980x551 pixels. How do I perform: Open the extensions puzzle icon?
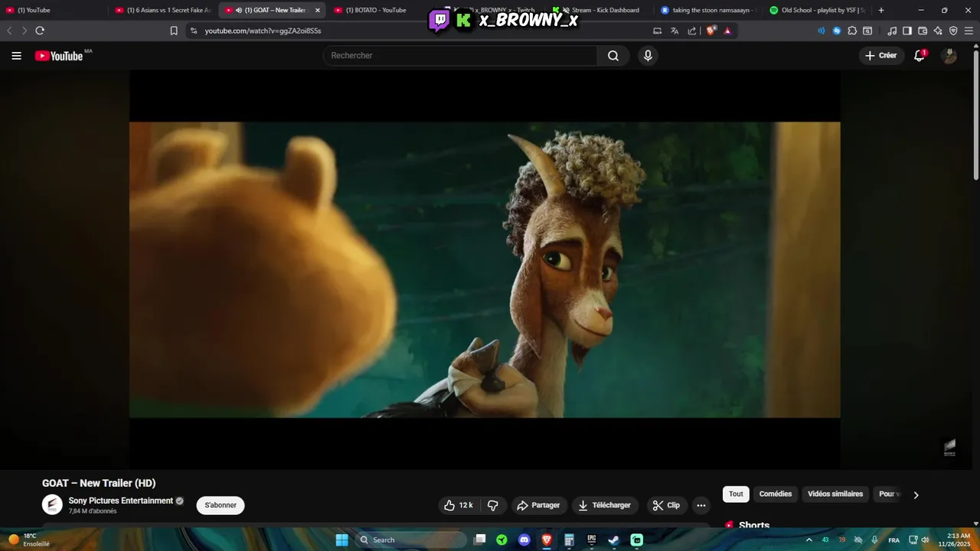tap(852, 31)
